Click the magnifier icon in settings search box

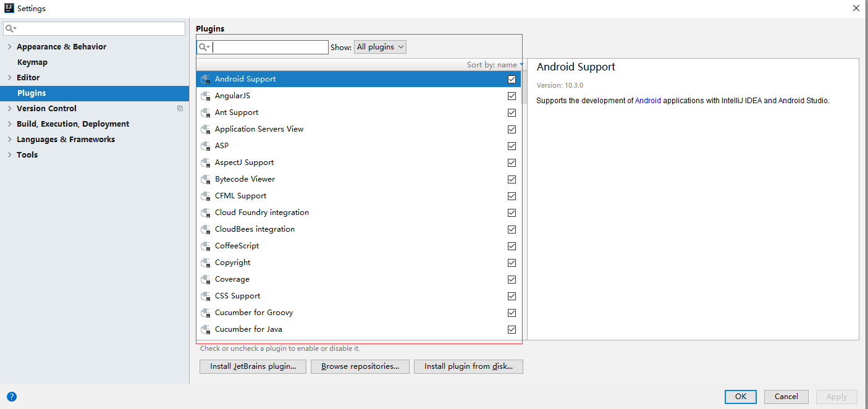coord(10,28)
